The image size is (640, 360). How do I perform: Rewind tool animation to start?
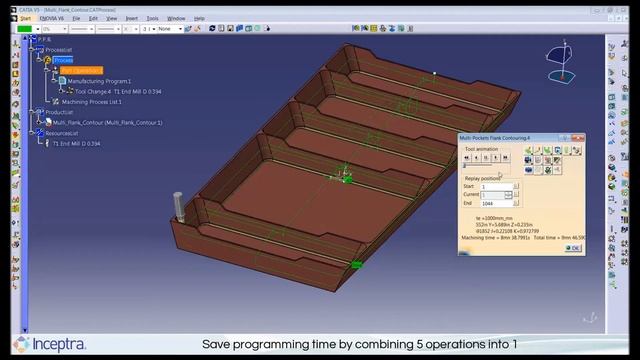pyautogui.click(x=467, y=158)
